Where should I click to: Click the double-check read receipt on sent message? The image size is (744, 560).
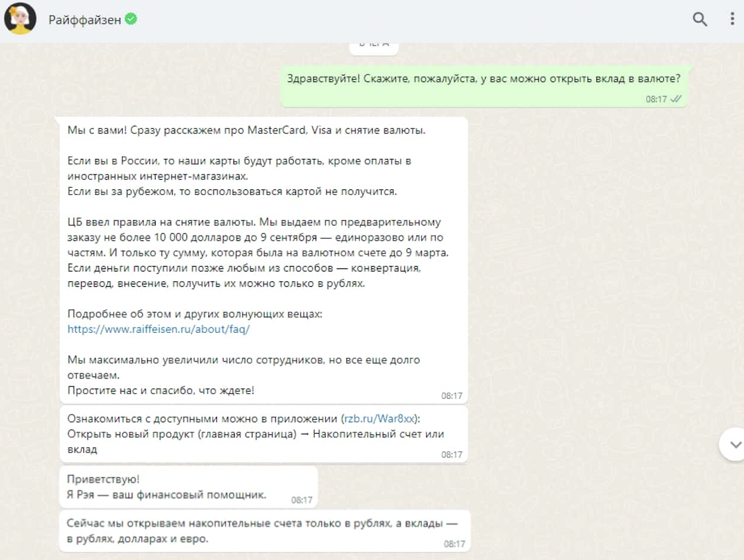tap(676, 99)
